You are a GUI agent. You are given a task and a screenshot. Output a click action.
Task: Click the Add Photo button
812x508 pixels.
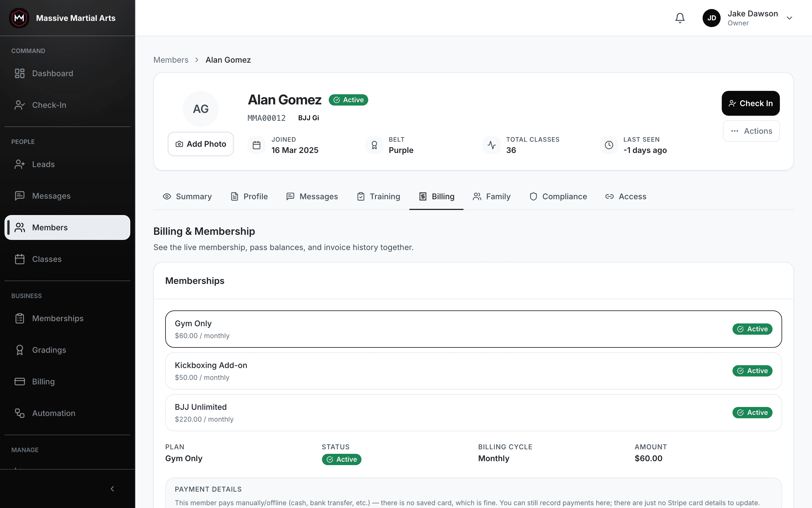[x=201, y=144]
